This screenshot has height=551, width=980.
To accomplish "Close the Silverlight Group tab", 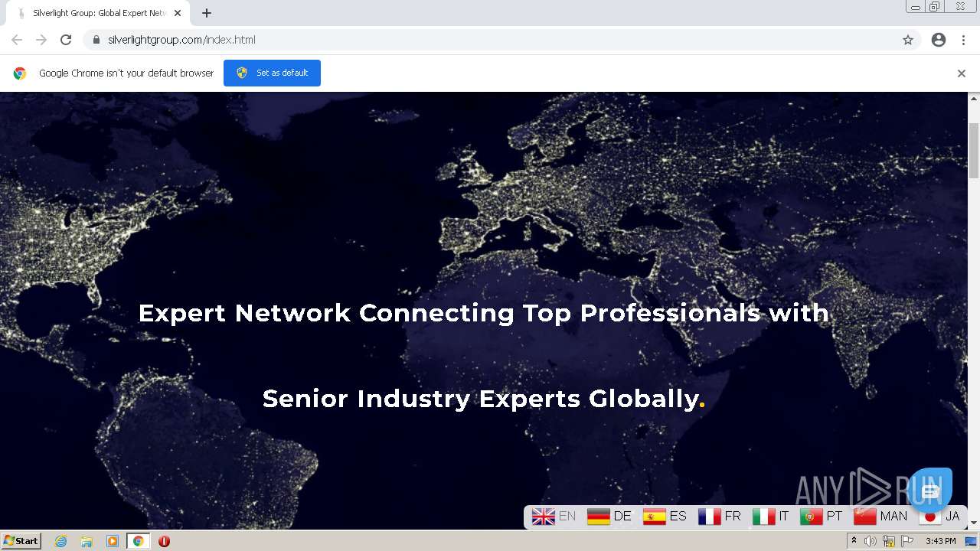I will (x=178, y=13).
